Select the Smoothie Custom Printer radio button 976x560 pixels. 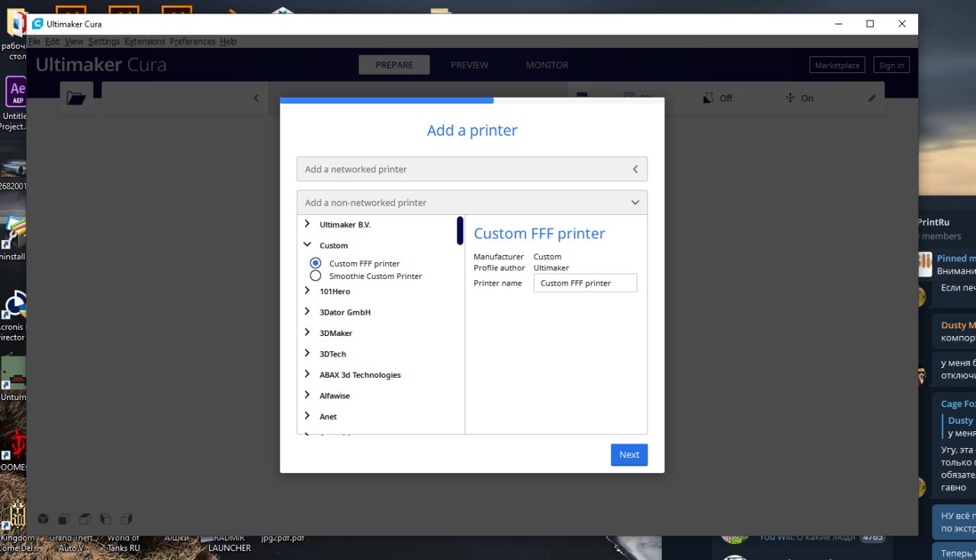316,276
